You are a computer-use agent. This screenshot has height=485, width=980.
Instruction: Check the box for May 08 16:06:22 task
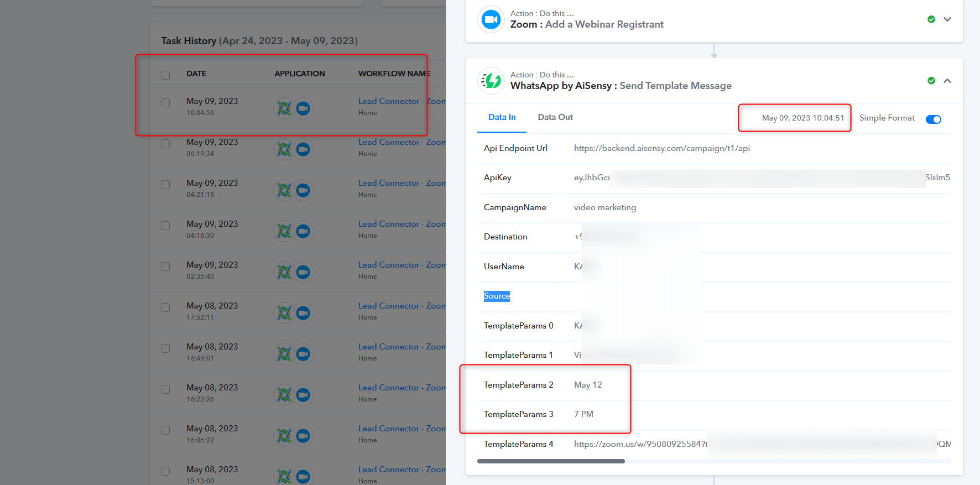pyautogui.click(x=165, y=430)
